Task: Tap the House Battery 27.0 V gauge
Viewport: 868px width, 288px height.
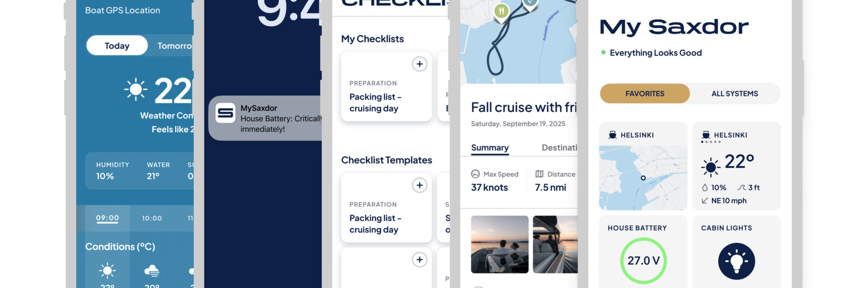Action: point(643,260)
